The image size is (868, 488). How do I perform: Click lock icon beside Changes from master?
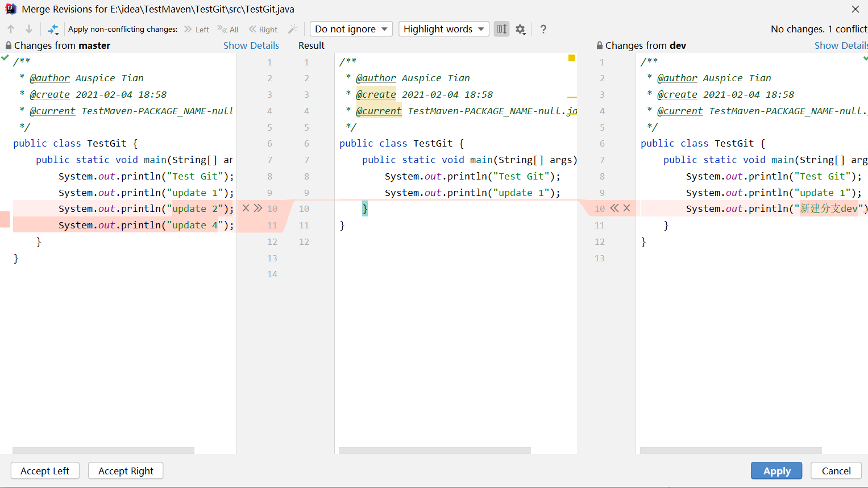[9, 45]
